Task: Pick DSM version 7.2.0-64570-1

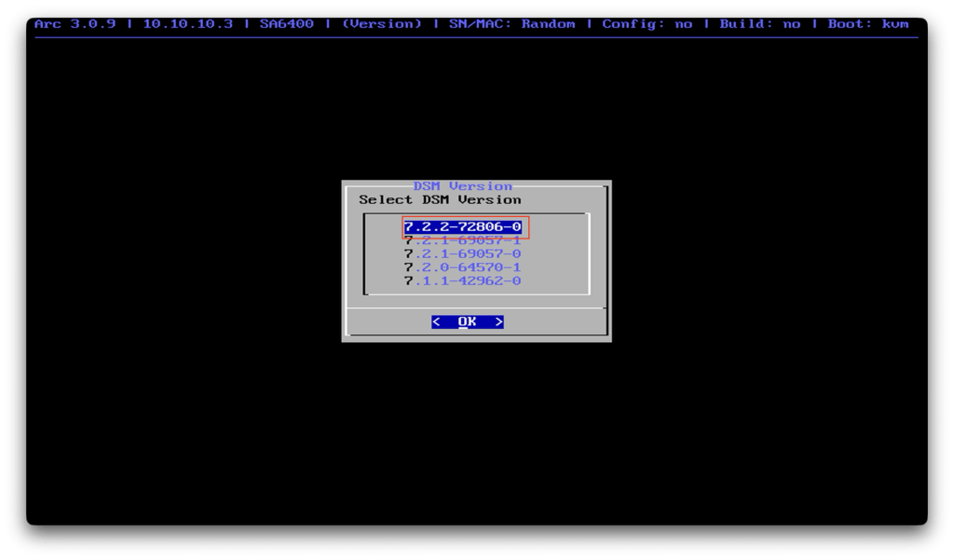Action: (x=463, y=267)
